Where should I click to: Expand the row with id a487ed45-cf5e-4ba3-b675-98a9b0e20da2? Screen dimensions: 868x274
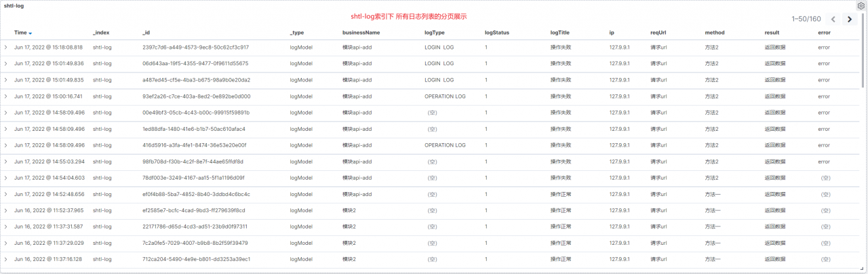(6, 80)
